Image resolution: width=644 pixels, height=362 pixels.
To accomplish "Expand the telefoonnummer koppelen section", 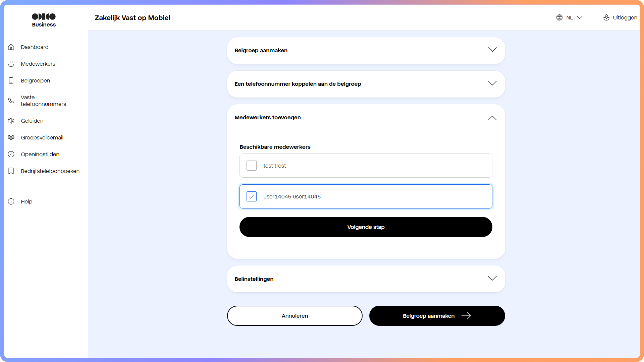I will pos(492,83).
